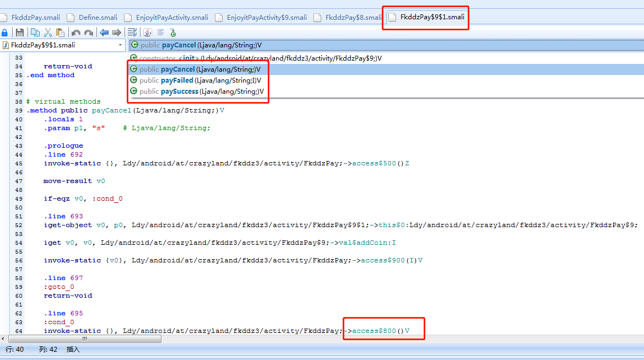Navigate forward with right arrow

point(116,33)
